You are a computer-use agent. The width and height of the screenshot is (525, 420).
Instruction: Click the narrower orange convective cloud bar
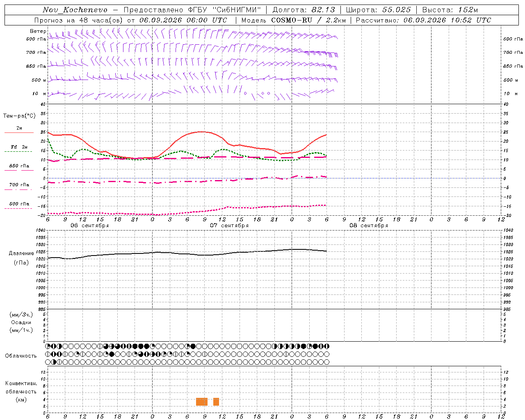coord(216,402)
